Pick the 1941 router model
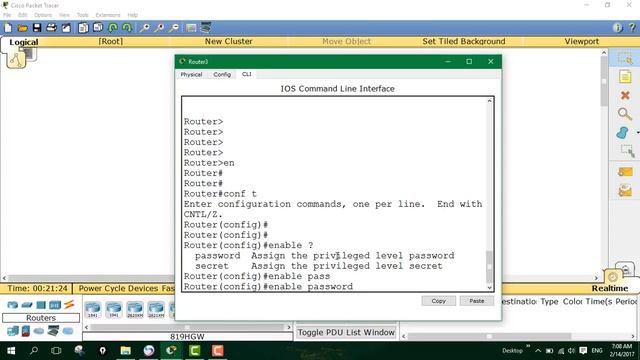 [x=113, y=309]
